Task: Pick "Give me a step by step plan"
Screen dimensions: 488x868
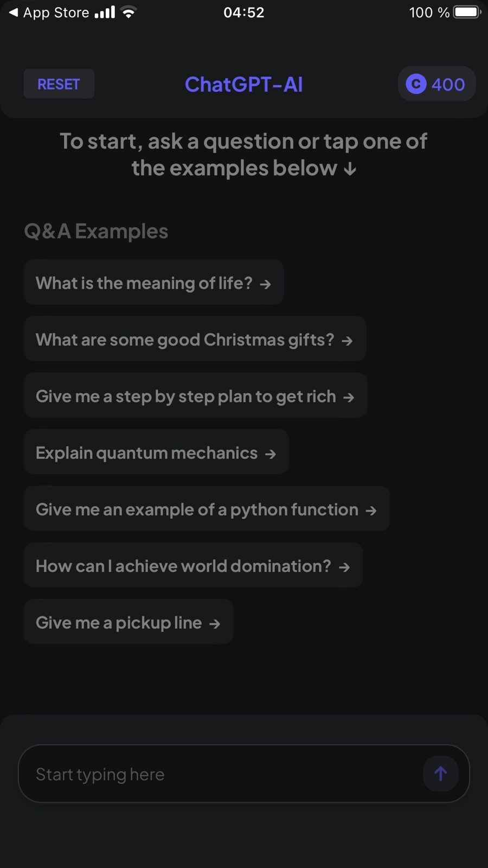Action: 185,396
